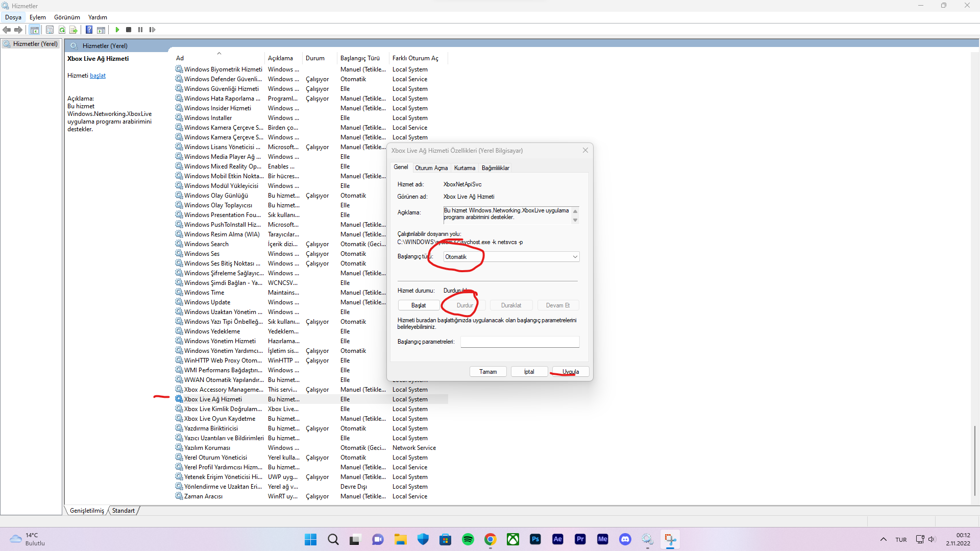Go forward with the toolbar forward arrow
980x551 pixels.
tap(18, 30)
